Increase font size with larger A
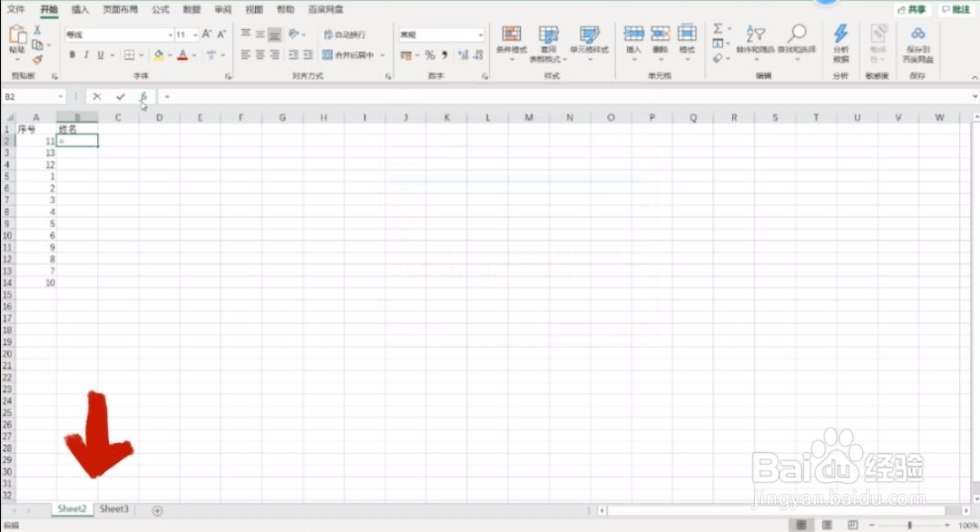 206,34
